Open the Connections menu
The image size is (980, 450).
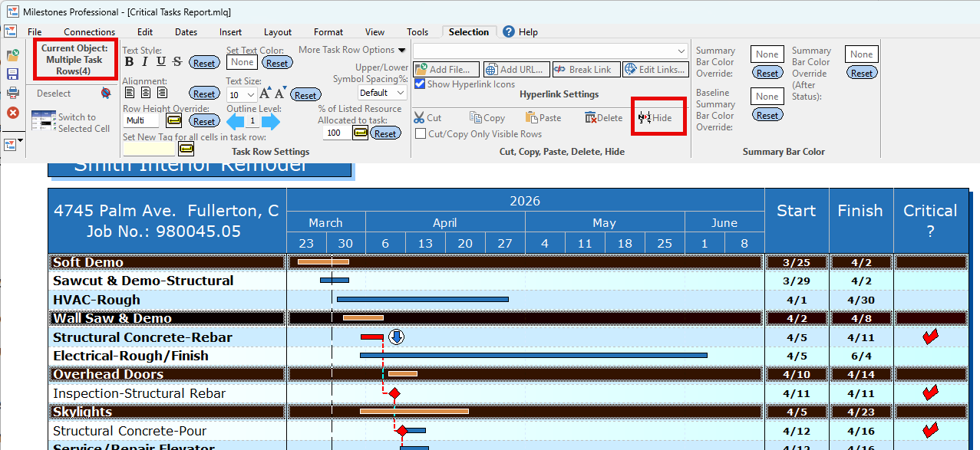pos(89,32)
